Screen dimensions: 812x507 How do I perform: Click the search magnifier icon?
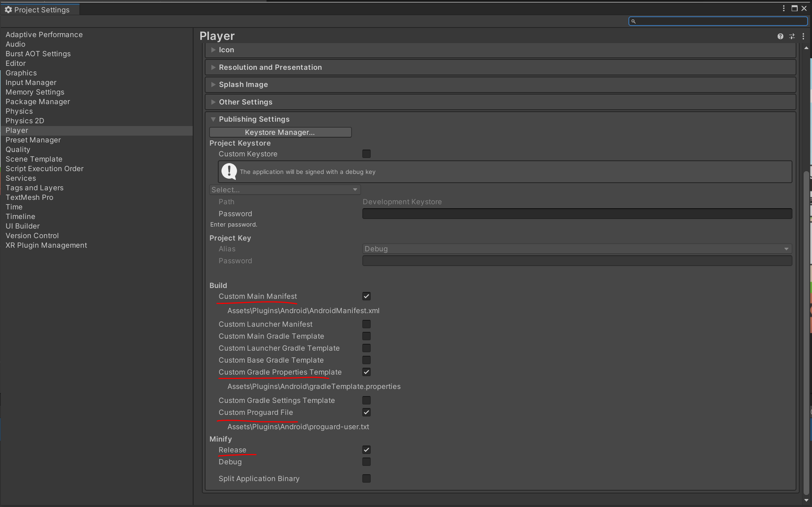(633, 21)
